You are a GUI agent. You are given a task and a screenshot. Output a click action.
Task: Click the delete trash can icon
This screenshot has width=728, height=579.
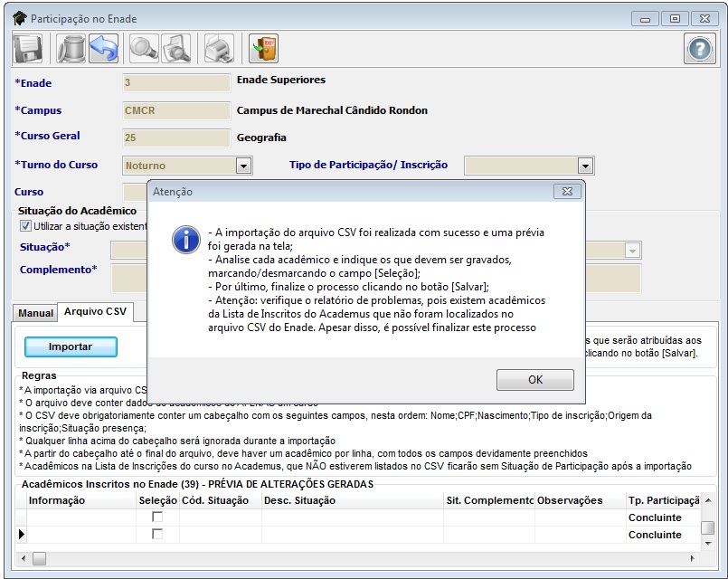coord(71,48)
